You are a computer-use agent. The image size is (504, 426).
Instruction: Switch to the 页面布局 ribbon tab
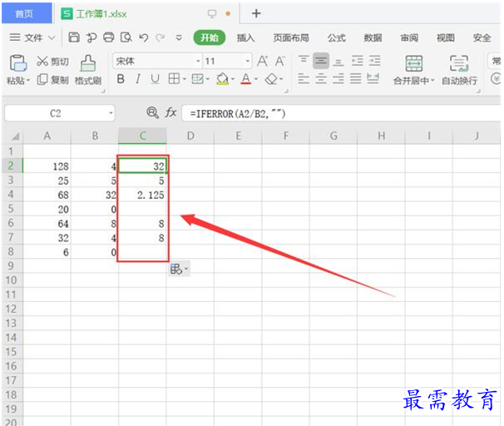click(291, 37)
